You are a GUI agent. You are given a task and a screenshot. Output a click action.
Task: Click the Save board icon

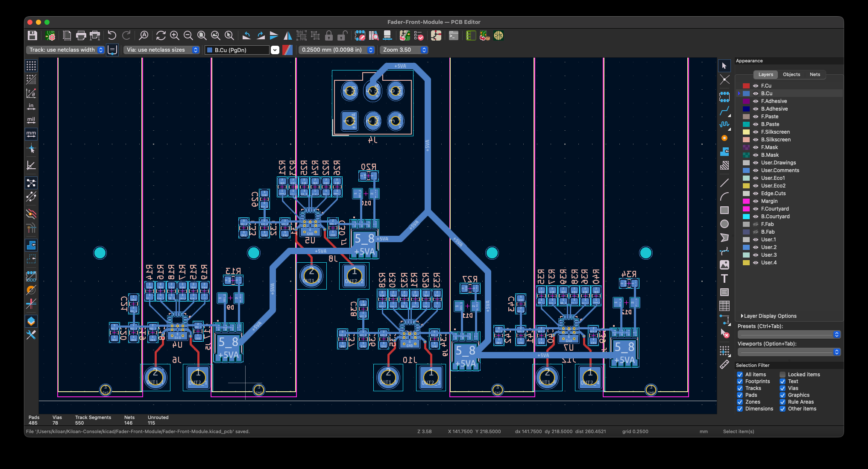click(x=32, y=35)
